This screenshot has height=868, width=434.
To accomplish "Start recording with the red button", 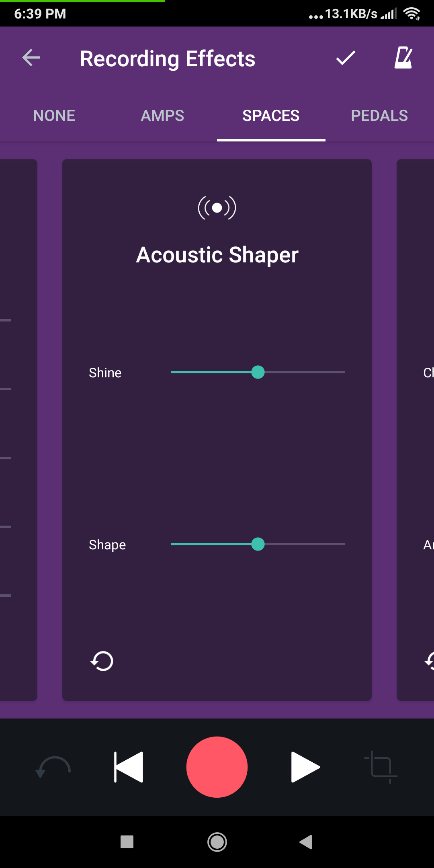I will (x=217, y=767).
